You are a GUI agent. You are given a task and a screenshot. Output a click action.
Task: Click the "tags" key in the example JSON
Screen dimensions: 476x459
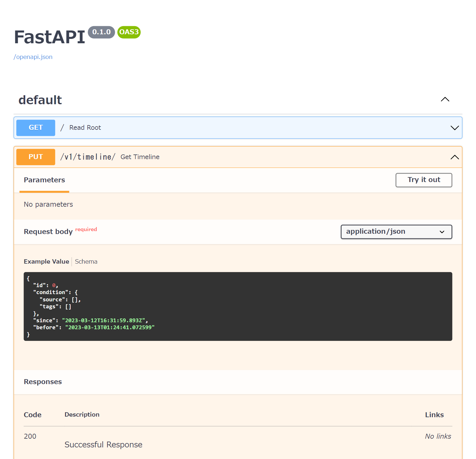[49, 307]
